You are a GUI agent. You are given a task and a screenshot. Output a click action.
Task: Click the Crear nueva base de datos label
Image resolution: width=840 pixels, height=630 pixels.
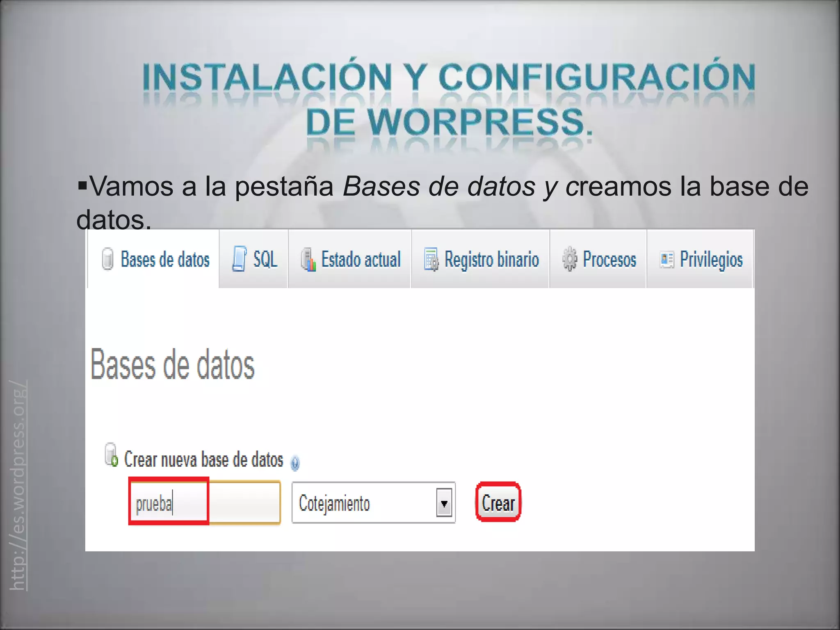pos(203,459)
